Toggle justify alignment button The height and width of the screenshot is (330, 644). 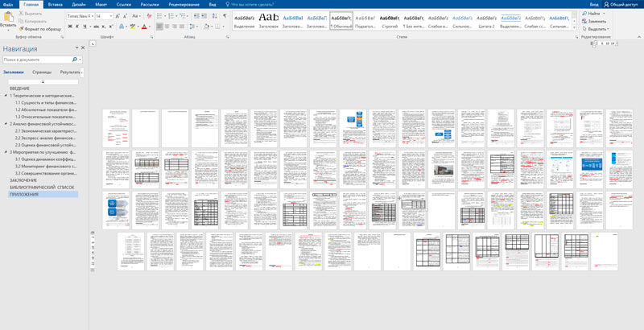point(182,27)
